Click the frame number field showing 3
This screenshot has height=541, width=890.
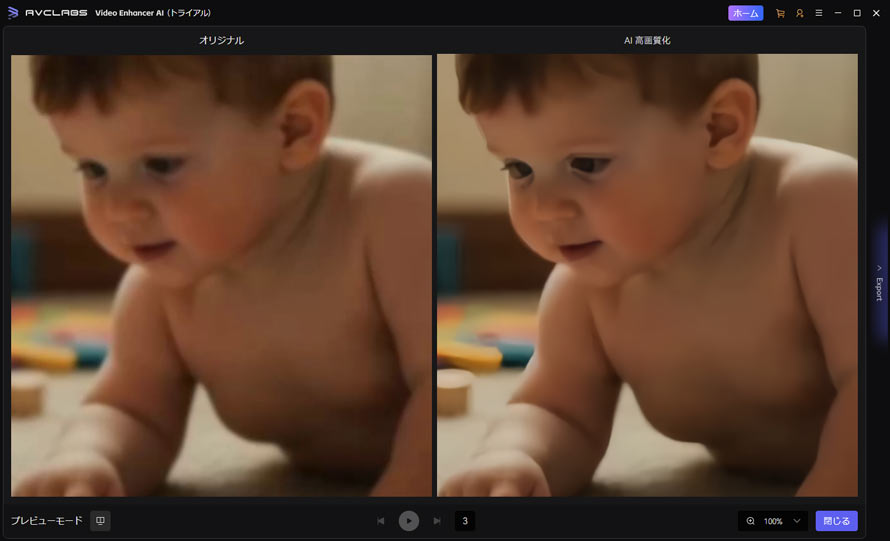(465, 521)
